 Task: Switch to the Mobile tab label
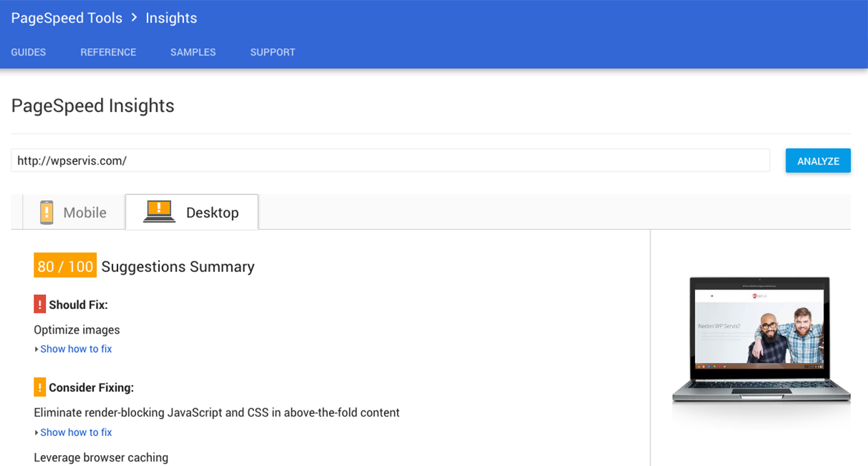point(84,213)
